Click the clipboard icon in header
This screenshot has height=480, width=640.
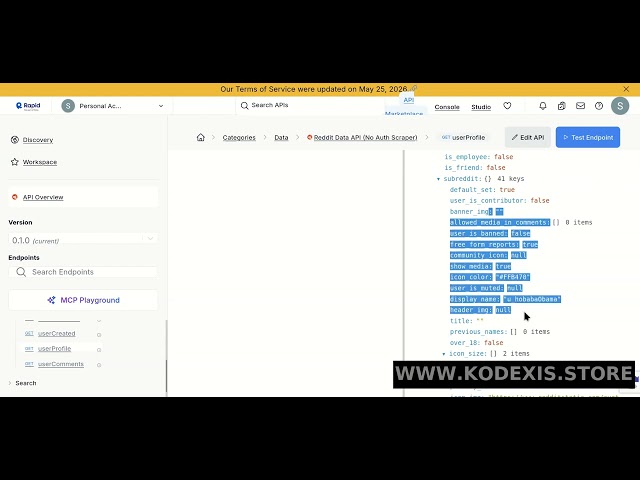tap(561, 106)
